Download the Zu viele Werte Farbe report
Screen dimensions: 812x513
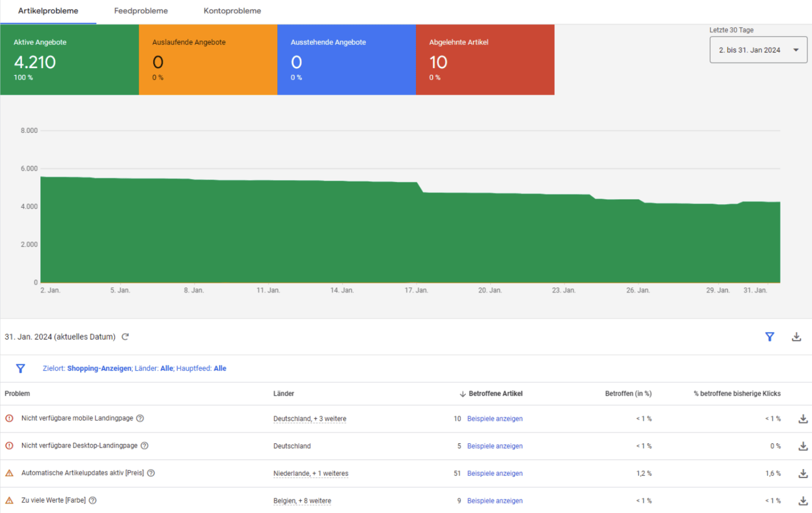[x=803, y=500]
